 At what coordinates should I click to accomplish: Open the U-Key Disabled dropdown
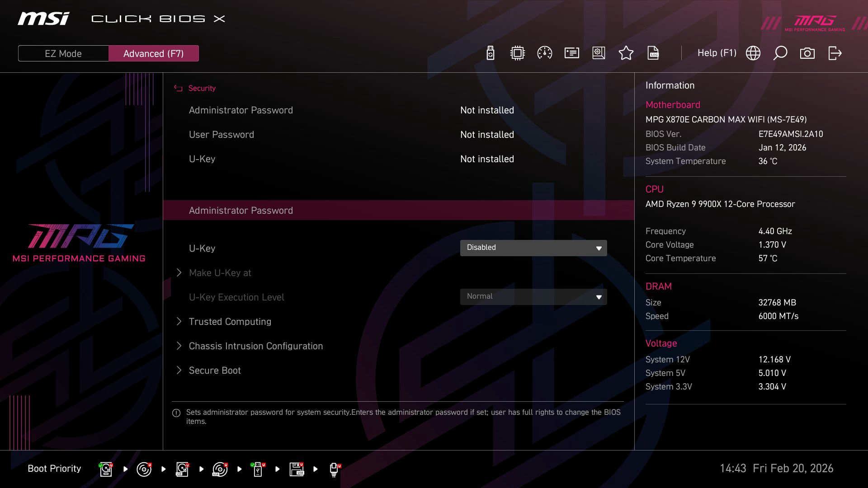[533, 248]
